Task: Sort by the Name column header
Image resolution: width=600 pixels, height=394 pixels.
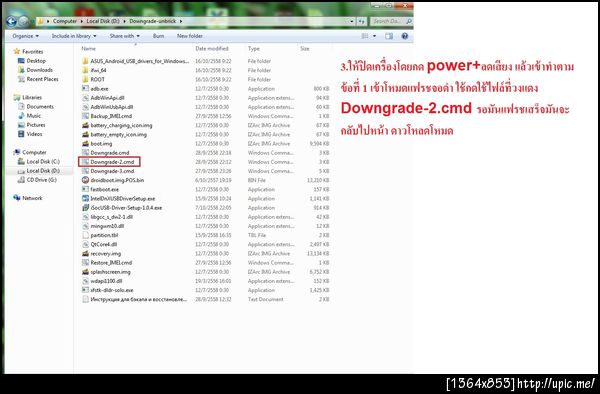Action: click(88, 49)
